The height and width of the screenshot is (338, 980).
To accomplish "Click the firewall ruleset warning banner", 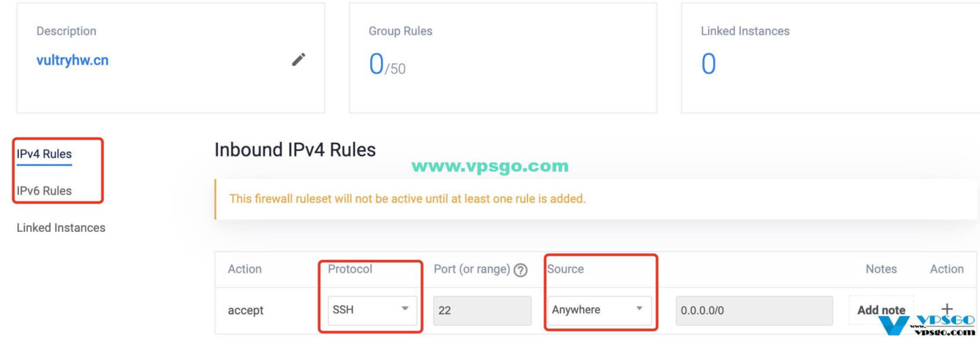I will (x=596, y=199).
